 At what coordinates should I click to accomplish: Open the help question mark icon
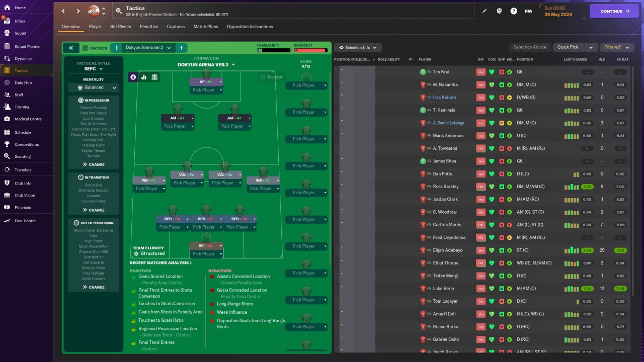[x=514, y=11]
